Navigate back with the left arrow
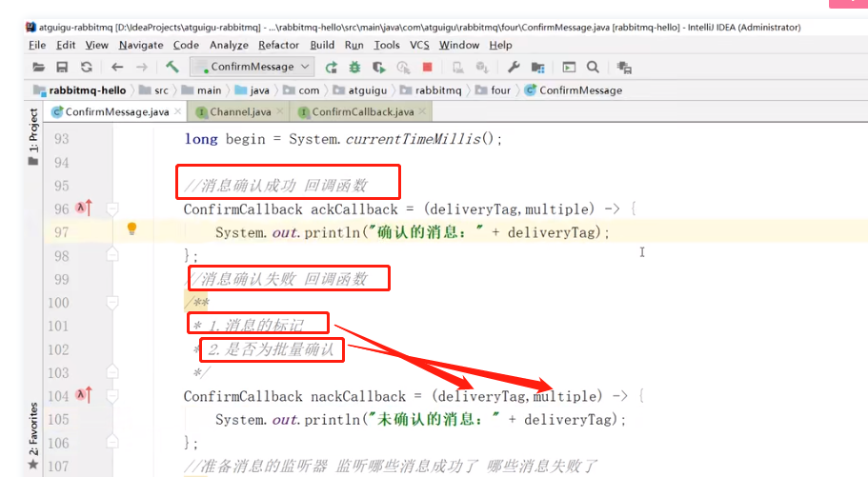 117,68
